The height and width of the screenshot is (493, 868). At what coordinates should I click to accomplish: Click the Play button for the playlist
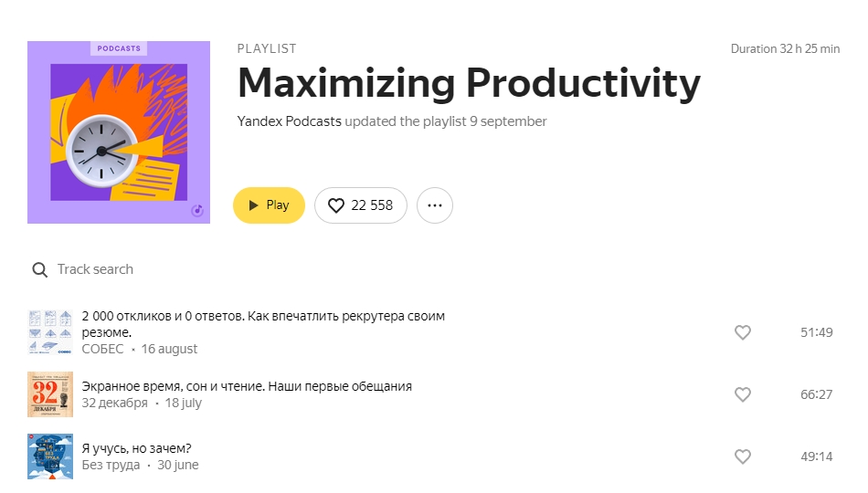tap(269, 205)
